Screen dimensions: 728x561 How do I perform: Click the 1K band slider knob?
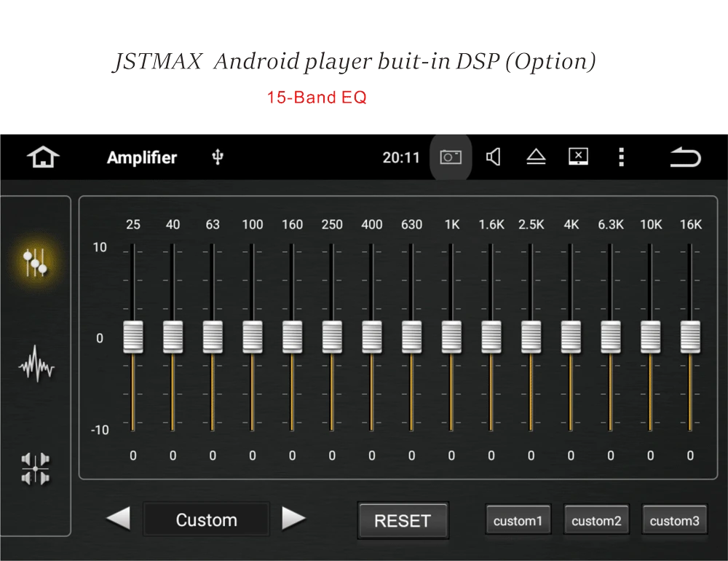pyautogui.click(x=452, y=337)
